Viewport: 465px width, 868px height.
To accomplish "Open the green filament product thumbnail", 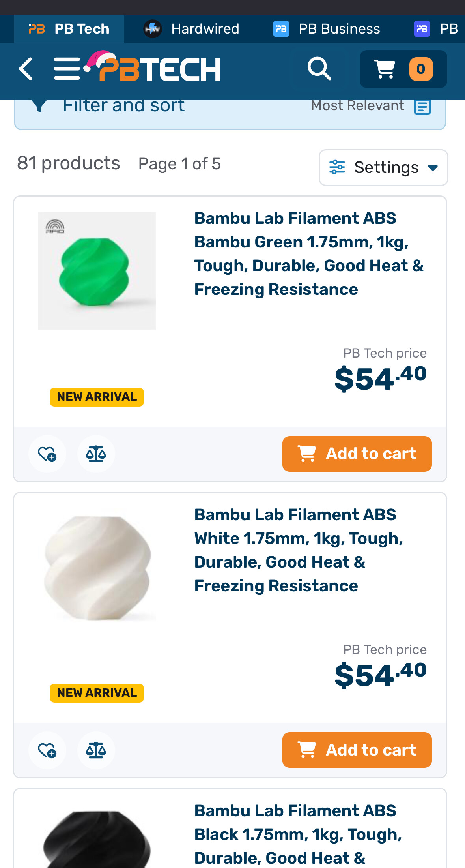I will coord(97,271).
